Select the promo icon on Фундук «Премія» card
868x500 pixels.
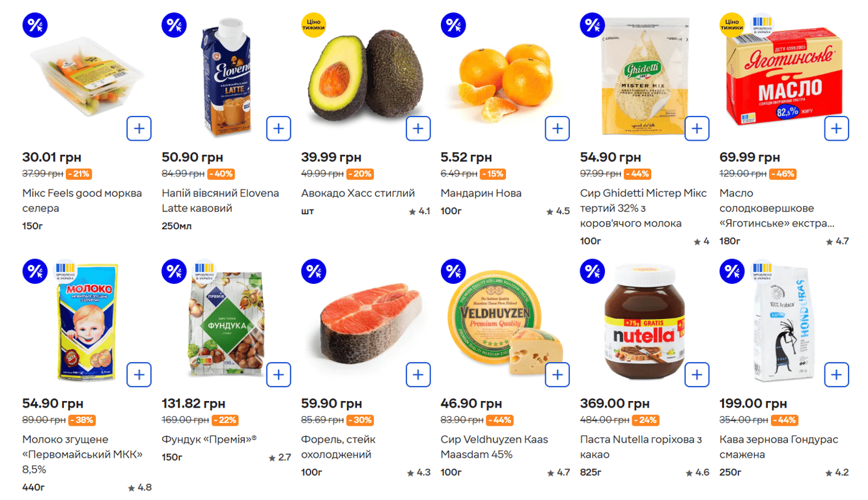(174, 271)
